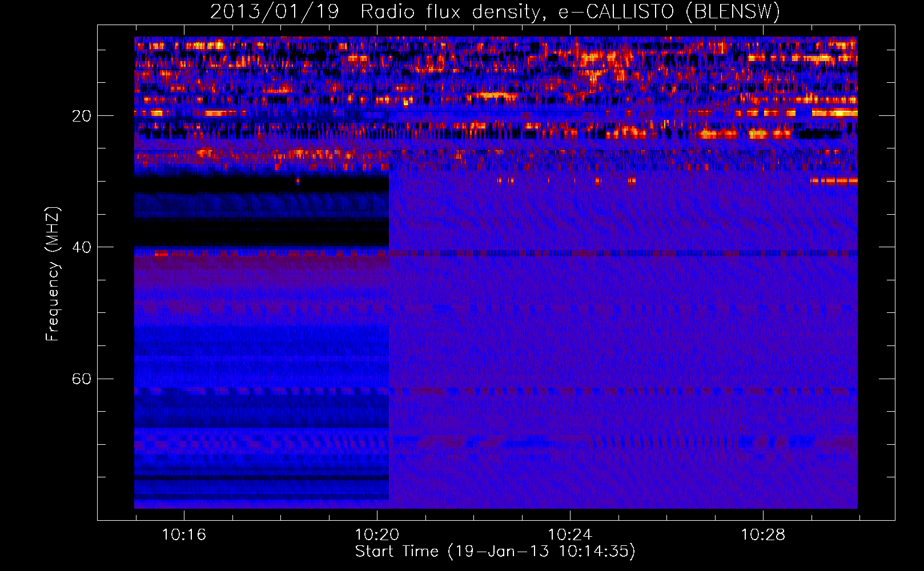Click the 10:20 time tick label
This screenshot has width=924, height=571.
coord(377,535)
